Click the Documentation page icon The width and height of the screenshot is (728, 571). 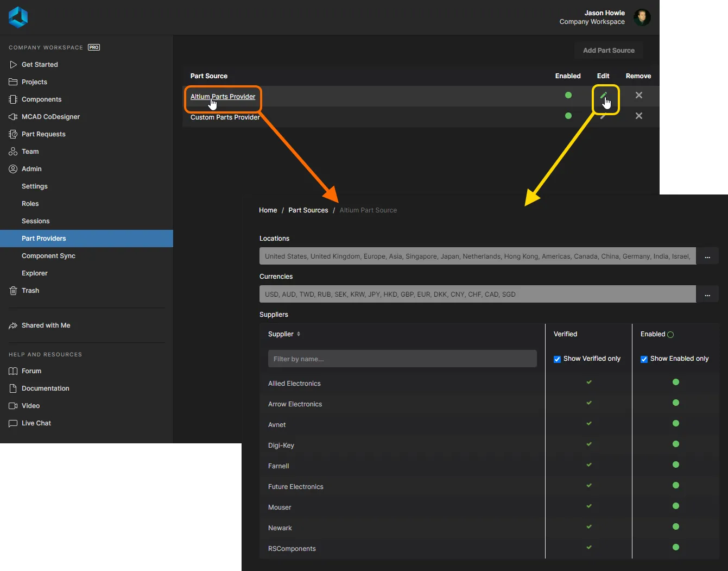pyautogui.click(x=13, y=388)
